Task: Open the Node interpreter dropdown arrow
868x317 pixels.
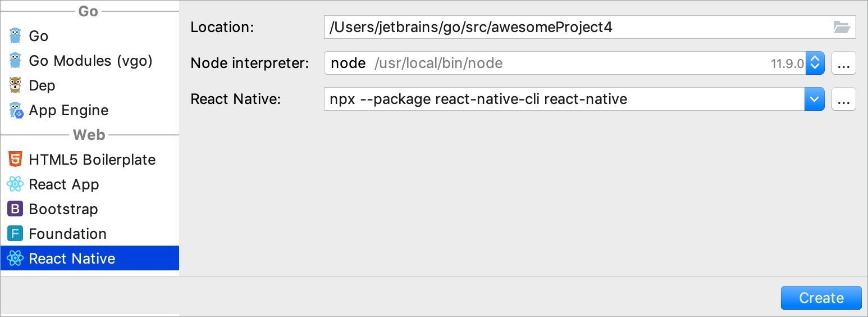Action: click(815, 63)
